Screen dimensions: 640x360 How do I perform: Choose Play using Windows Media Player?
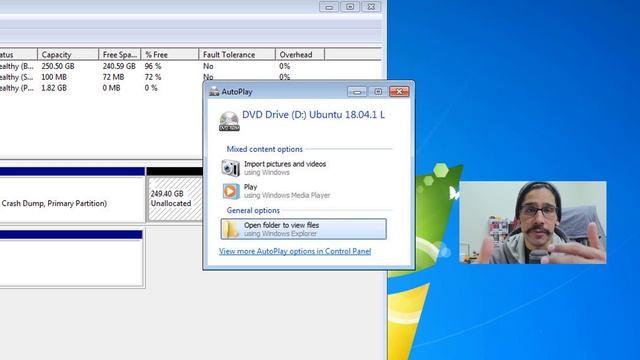tap(303, 191)
